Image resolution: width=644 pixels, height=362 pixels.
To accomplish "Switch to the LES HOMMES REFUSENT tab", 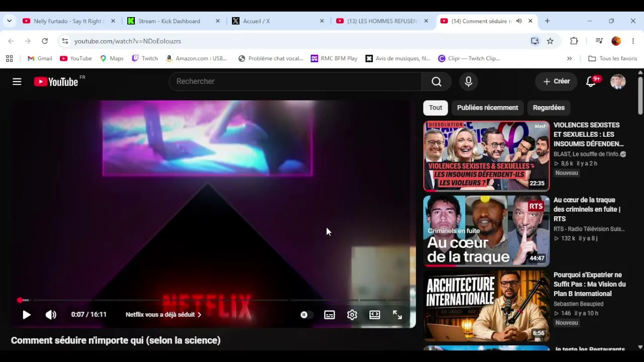I will 382,21.
